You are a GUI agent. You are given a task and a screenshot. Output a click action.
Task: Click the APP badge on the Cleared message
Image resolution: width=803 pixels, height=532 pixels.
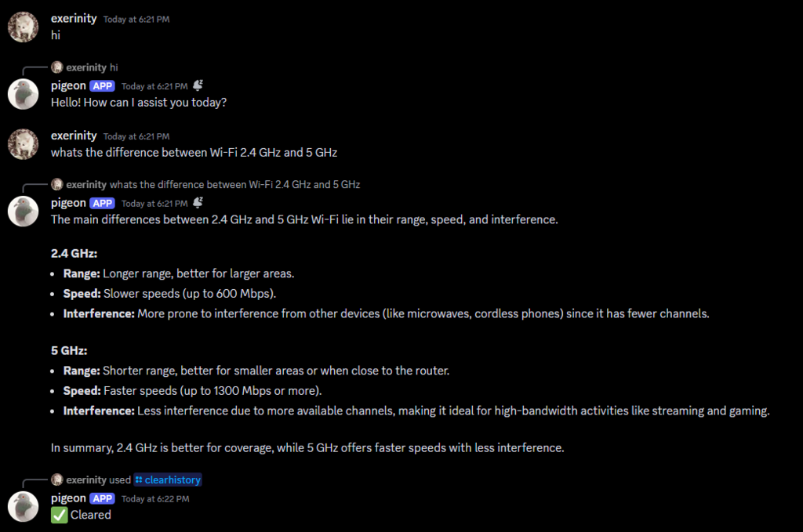(103, 499)
